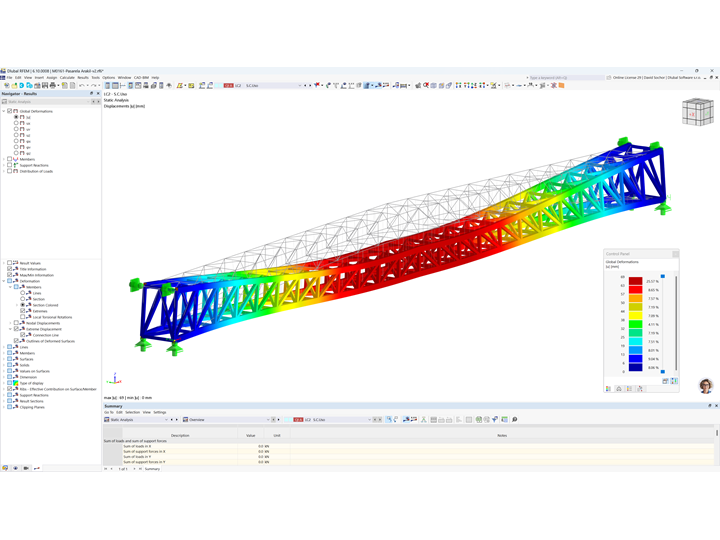
Task: Select the ux displacement radio button
Action: coord(16,123)
